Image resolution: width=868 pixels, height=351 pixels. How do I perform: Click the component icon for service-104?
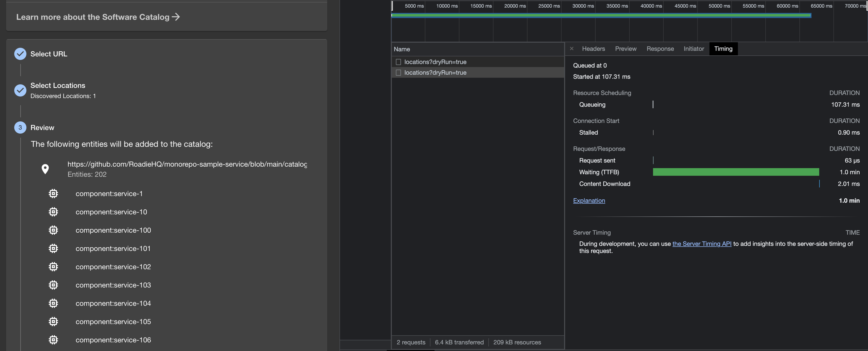pyautogui.click(x=53, y=304)
